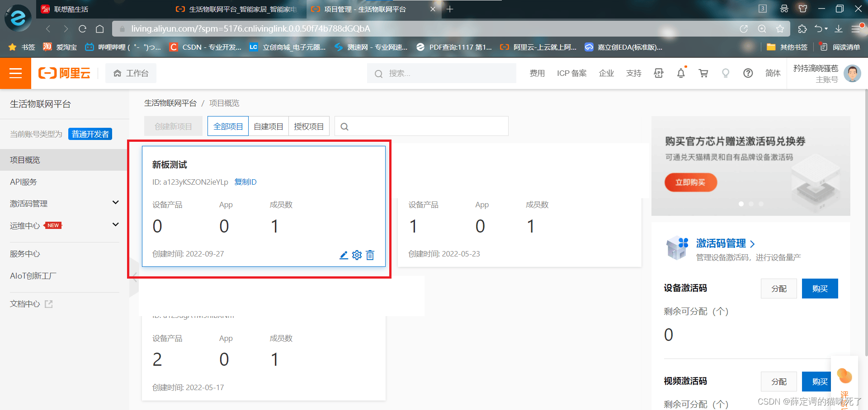868x410 pixels.
Task: Expand the 激活码管理 sidebar menu
Action: click(x=115, y=203)
